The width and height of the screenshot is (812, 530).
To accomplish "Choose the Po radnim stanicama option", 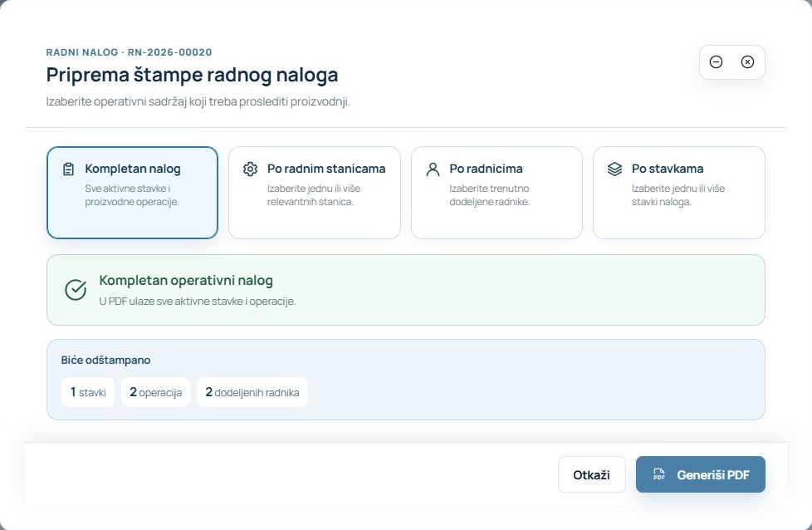I will pyautogui.click(x=315, y=193).
